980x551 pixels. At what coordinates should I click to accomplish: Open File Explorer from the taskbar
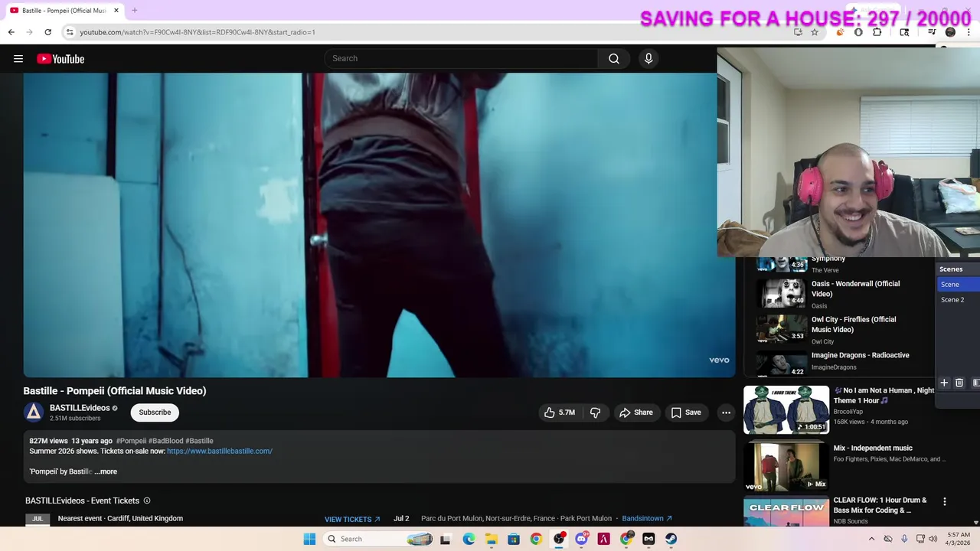coord(492,539)
